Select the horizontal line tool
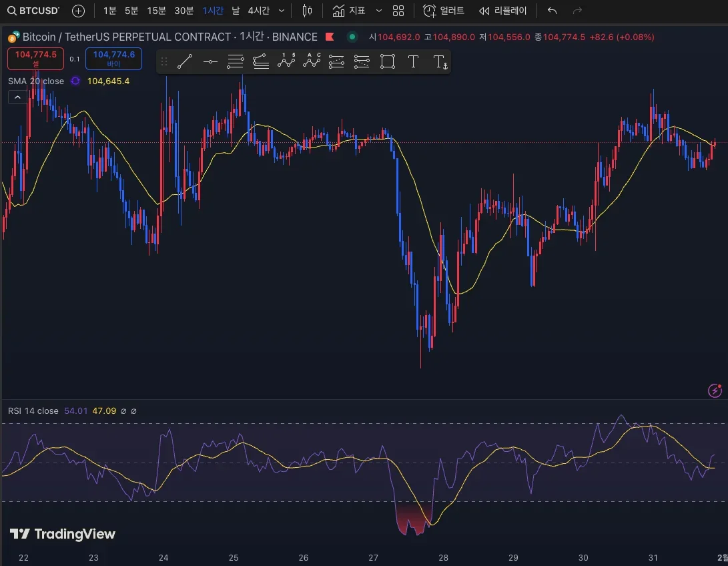The image size is (728, 566). pos(210,61)
